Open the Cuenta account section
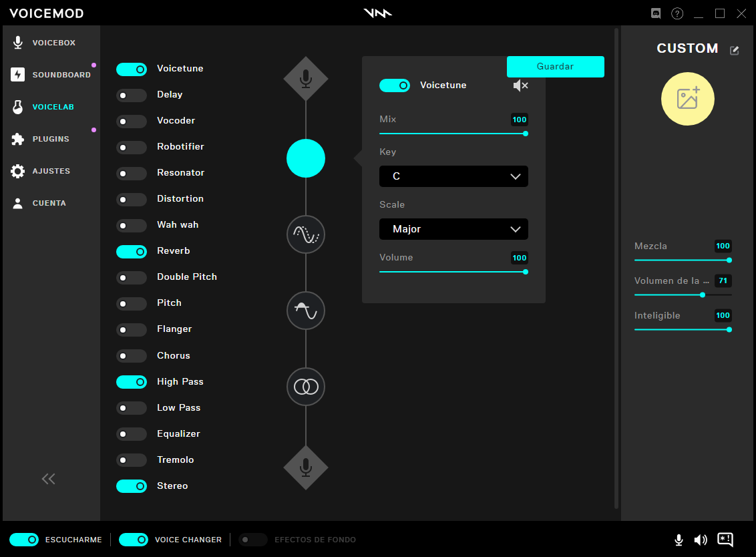Viewport: 756px width, 557px height. point(39,203)
